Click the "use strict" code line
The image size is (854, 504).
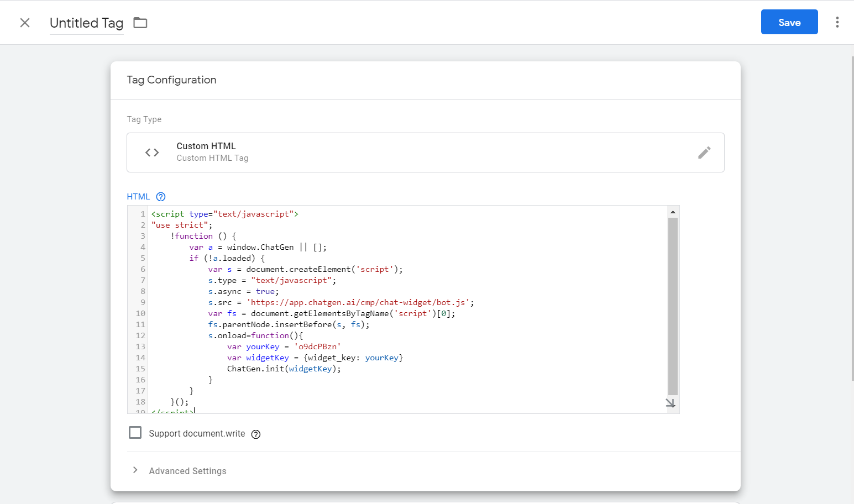(x=182, y=225)
